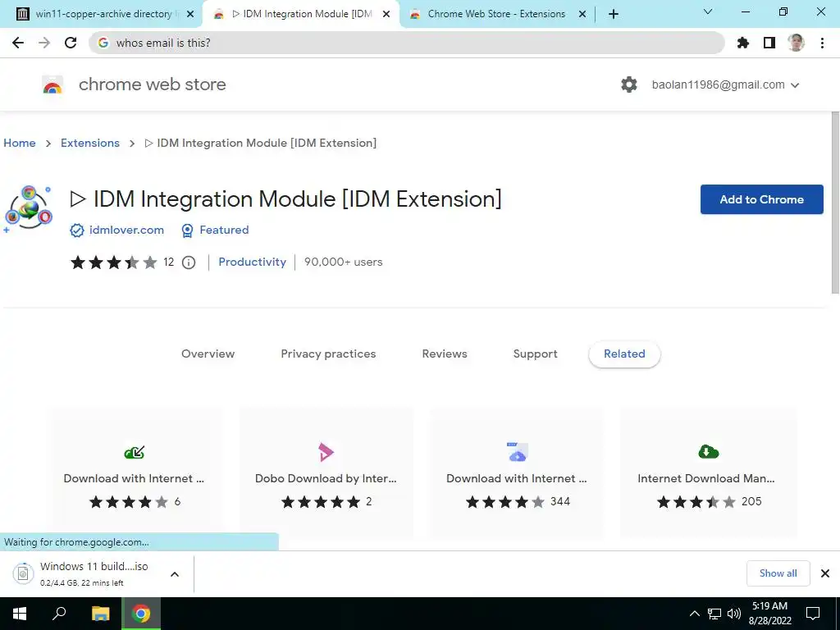Open the Internet Download Manager green cloud icon
This screenshot has height=630, width=840.
708,452
